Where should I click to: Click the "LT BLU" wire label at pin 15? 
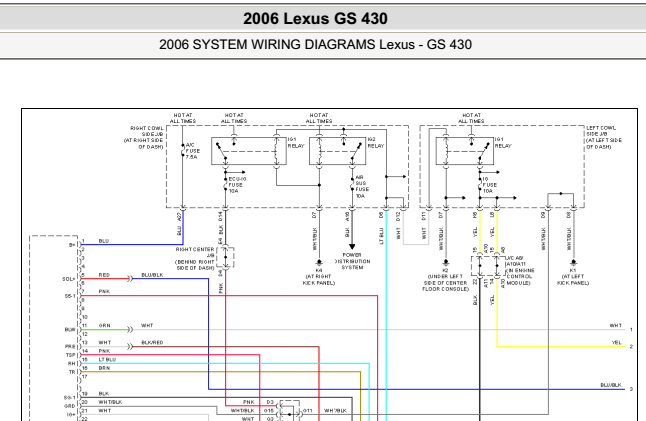coord(107,360)
